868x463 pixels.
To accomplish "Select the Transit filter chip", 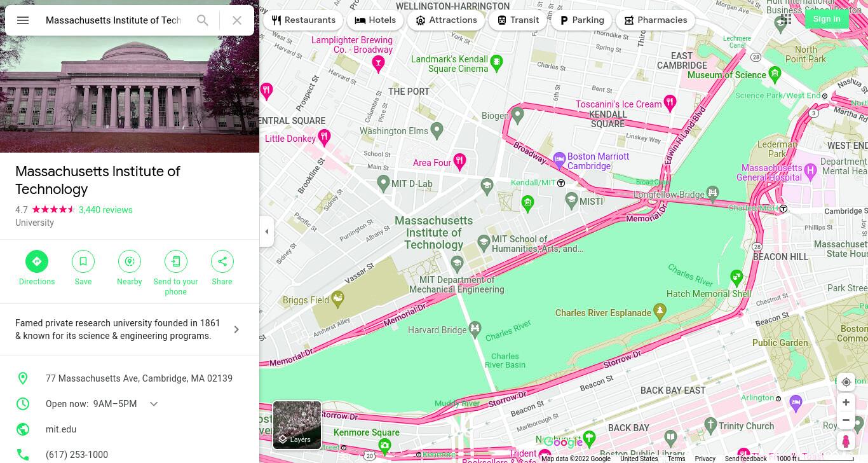I will point(518,20).
